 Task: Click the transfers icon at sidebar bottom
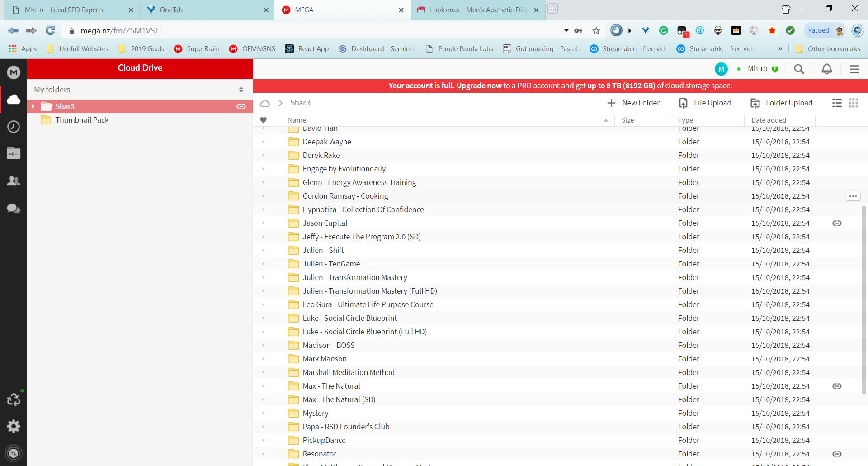14,453
